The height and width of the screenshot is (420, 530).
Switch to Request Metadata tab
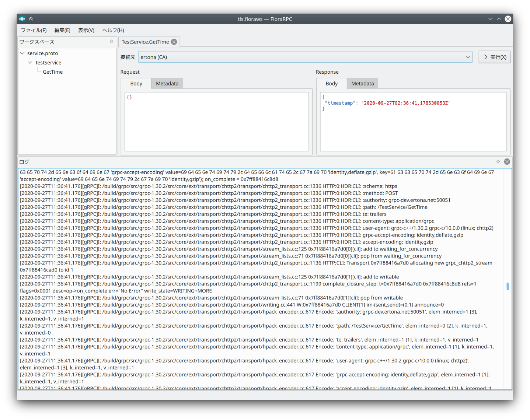tap(167, 84)
